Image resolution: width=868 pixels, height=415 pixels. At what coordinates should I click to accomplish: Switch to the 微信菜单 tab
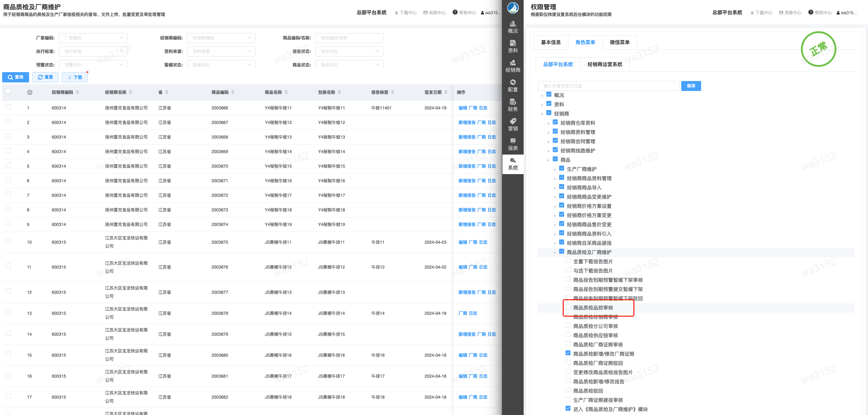[x=619, y=42]
